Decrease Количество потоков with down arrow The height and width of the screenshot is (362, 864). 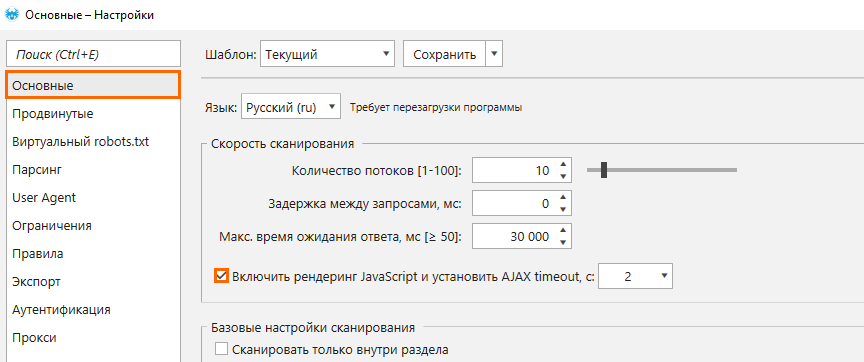click(x=563, y=177)
